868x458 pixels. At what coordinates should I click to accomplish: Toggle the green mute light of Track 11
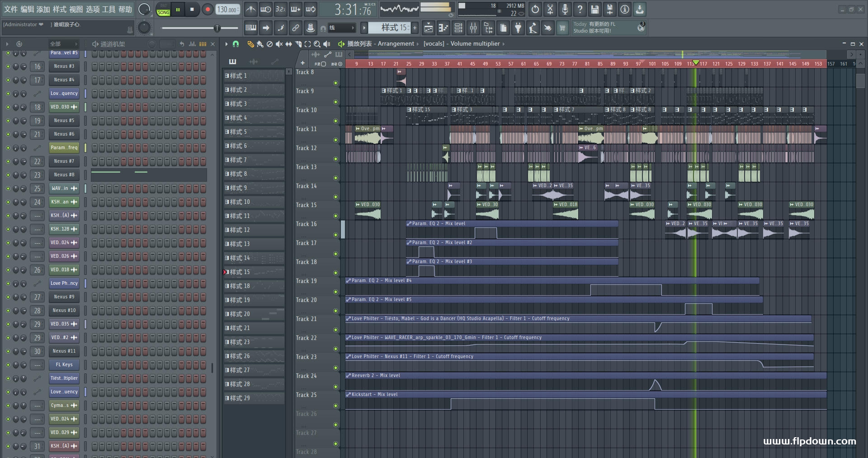(x=335, y=140)
